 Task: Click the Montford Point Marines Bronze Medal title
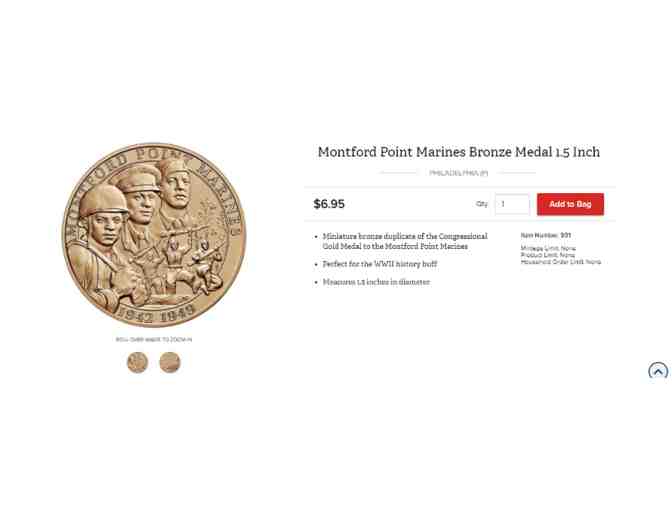click(x=459, y=152)
